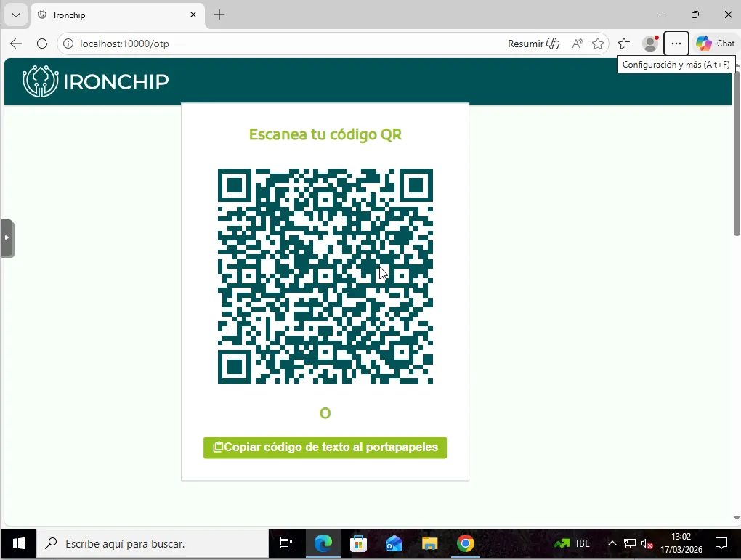Viewport: 741px width, 560px height.
Task: Open the browser profile avatar
Action: click(x=650, y=44)
